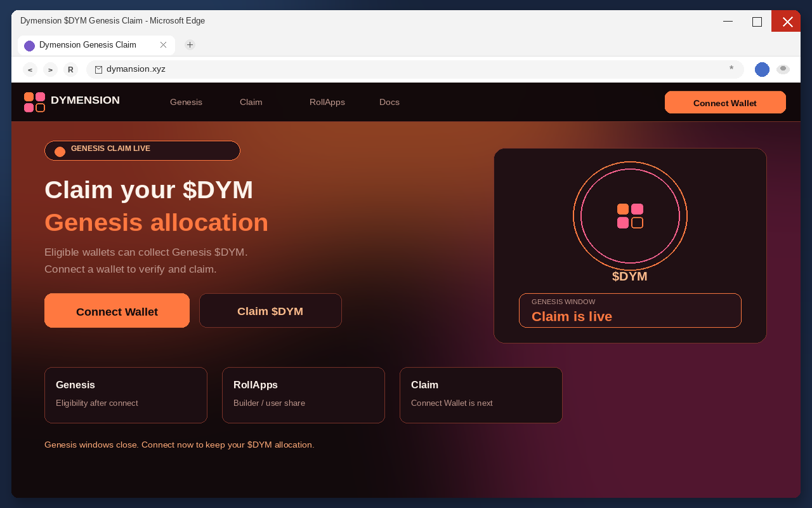The width and height of the screenshot is (812, 508).
Task: Maximize the Microsoft Edge window
Action: click(x=757, y=21)
